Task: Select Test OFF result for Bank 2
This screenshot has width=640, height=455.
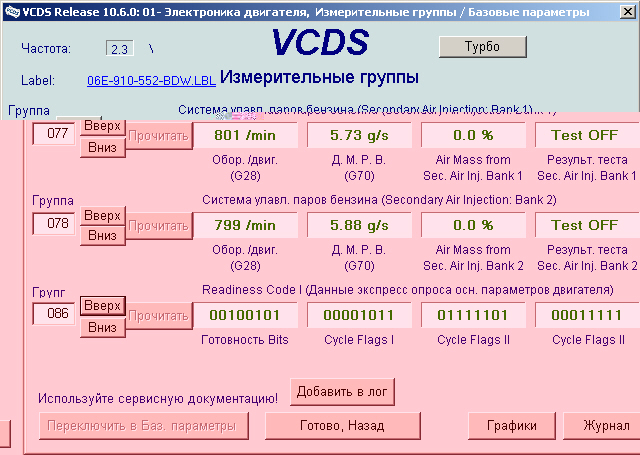Action: pyautogui.click(x=587, y=225)
